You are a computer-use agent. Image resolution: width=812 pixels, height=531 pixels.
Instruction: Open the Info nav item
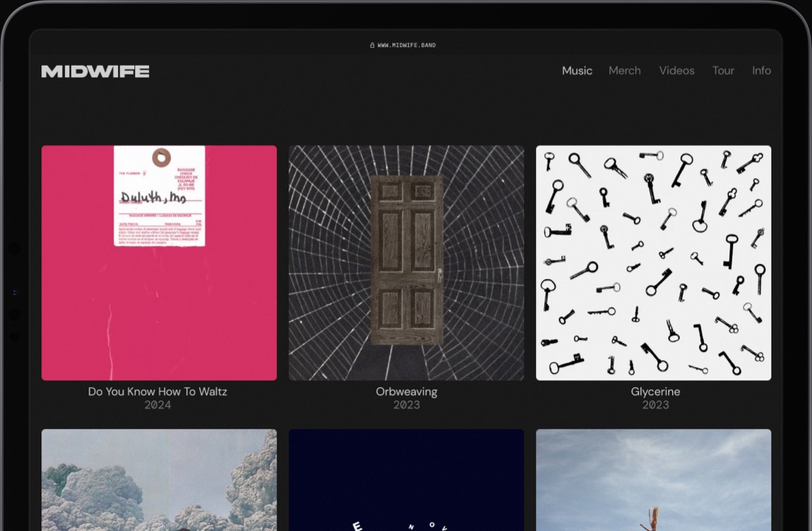761,70
